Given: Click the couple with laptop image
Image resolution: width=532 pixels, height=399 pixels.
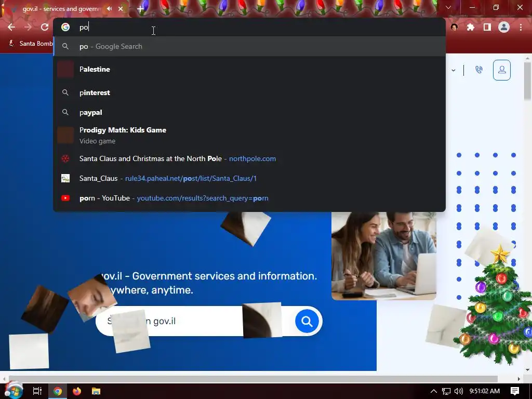Looking at the screenshot, I should click(x=384, y=256).
